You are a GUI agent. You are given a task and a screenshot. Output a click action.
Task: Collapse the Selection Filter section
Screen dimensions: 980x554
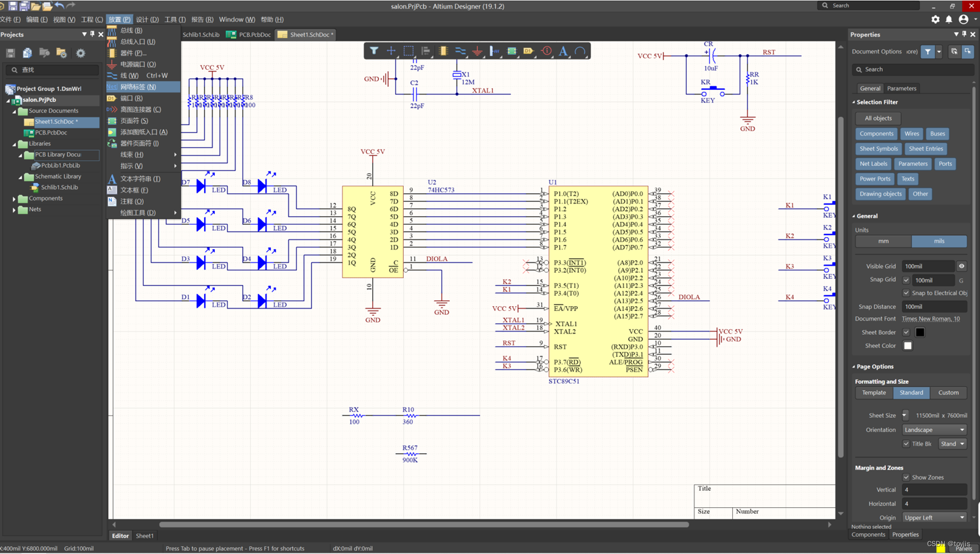(x=854, y=102)
